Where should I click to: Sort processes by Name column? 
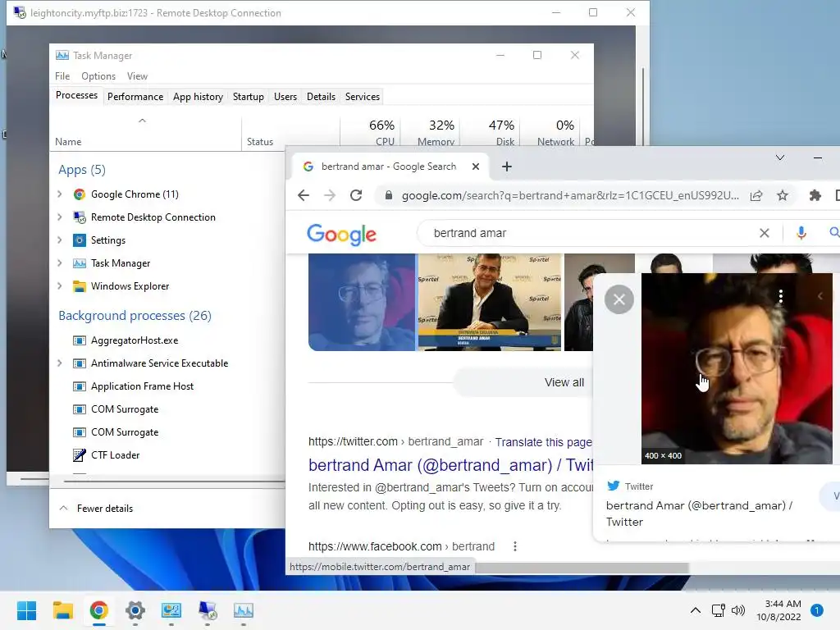click(145, 135)
